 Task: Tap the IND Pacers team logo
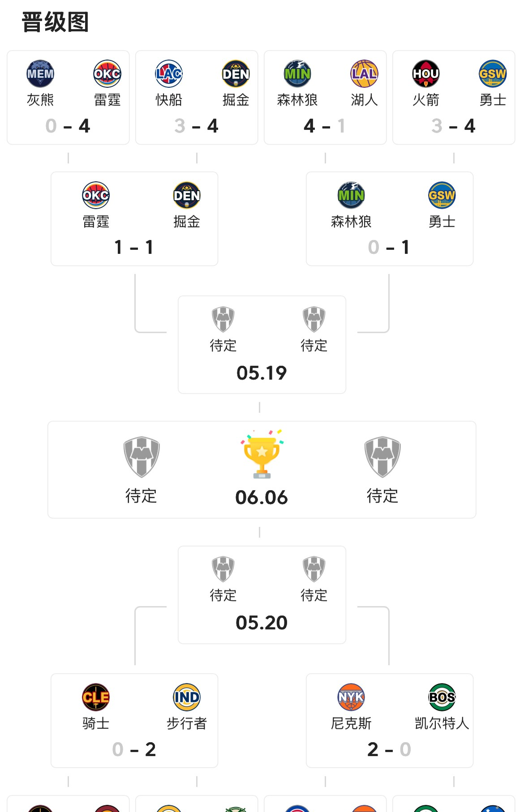coord(187,697)
